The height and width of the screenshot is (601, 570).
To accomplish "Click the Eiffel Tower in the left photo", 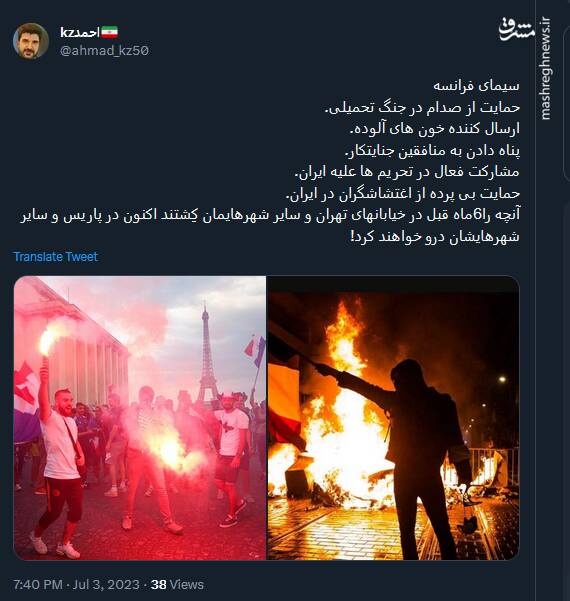I will 207,355.
